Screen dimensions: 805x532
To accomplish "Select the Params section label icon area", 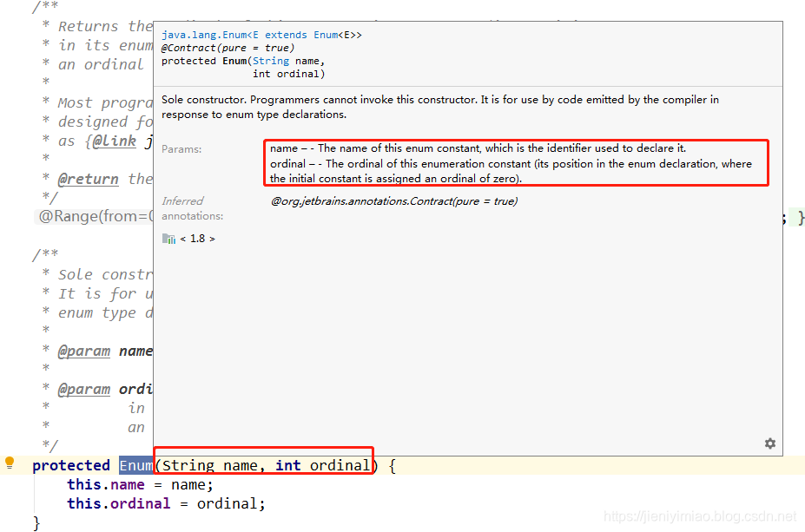I will (181, 148).
